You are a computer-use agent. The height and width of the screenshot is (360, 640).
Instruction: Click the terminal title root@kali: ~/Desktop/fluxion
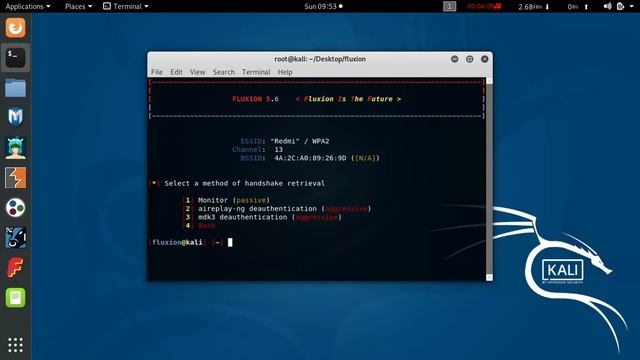320,59
